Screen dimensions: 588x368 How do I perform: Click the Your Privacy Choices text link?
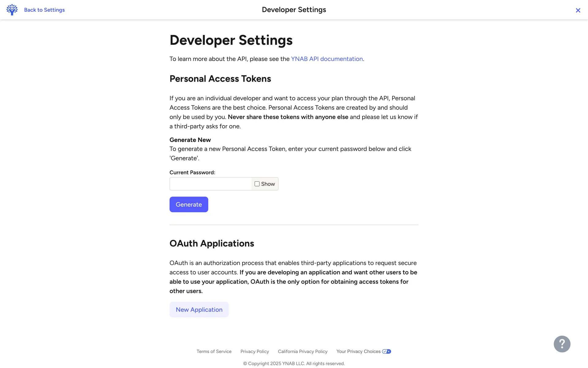(358, 351)
